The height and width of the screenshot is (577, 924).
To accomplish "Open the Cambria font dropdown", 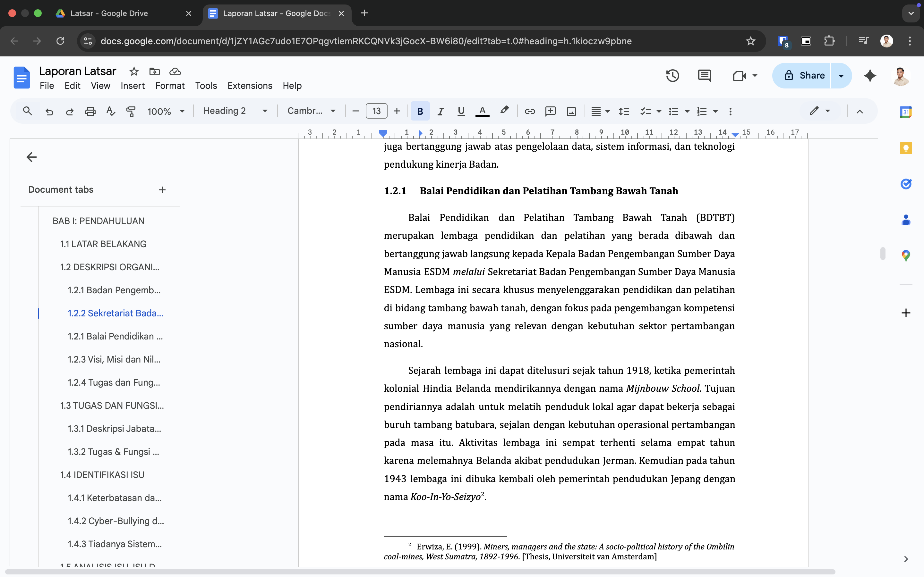I will 311,111.
